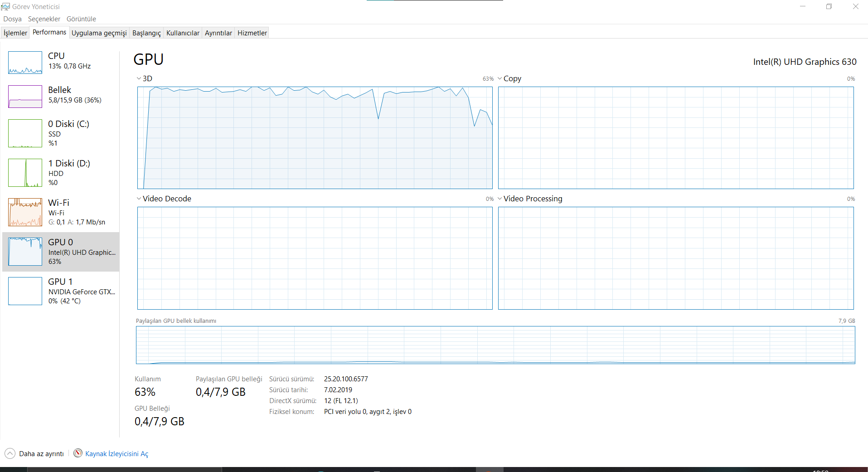Viewport: 868px width, 472px height.
Task: Show 0 Diski (C:) SSD performance
Action: click(61, 133)
